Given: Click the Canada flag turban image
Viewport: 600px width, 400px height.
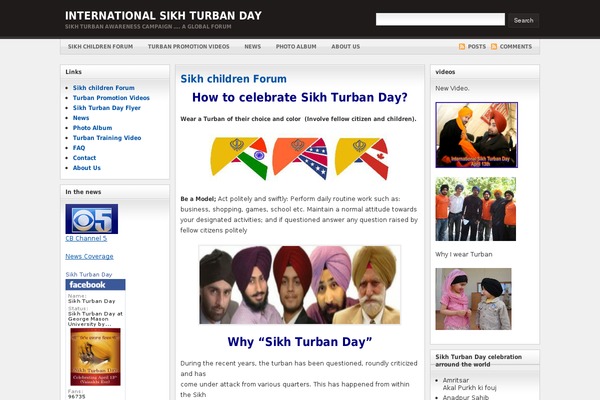Looking at the screenshot, I should (x=361, y=158).
